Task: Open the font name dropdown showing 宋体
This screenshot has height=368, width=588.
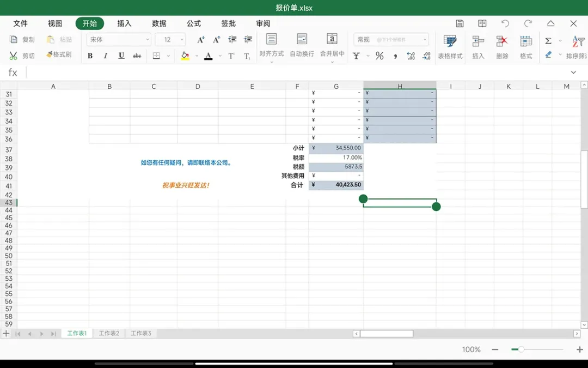Action: pos(119,39)
